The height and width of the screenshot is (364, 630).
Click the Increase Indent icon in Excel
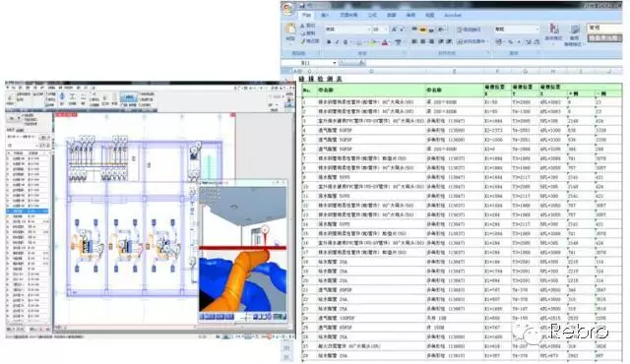[449, 41]
